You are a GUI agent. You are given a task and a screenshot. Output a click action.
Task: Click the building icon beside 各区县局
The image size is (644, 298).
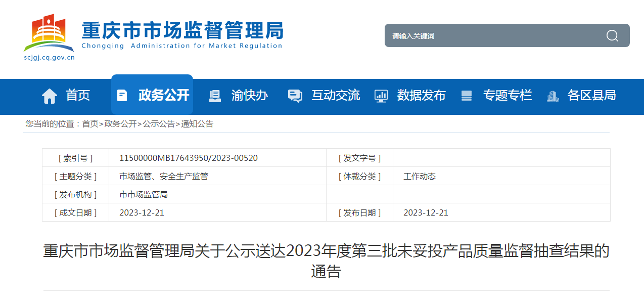(553, 96)
